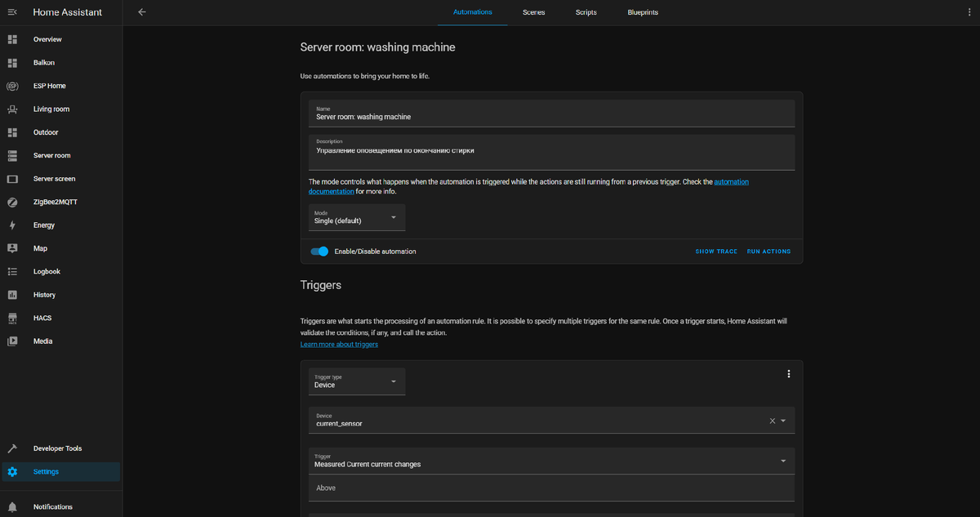Click the back arrow icon
980x517 pixels.
[142, 12]
